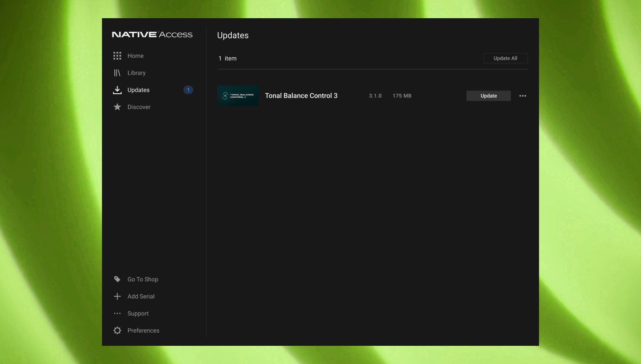Viewport: 641px width, 364px height.
Task: Update Tonal Balance Control 3
Action: point(488,96)
